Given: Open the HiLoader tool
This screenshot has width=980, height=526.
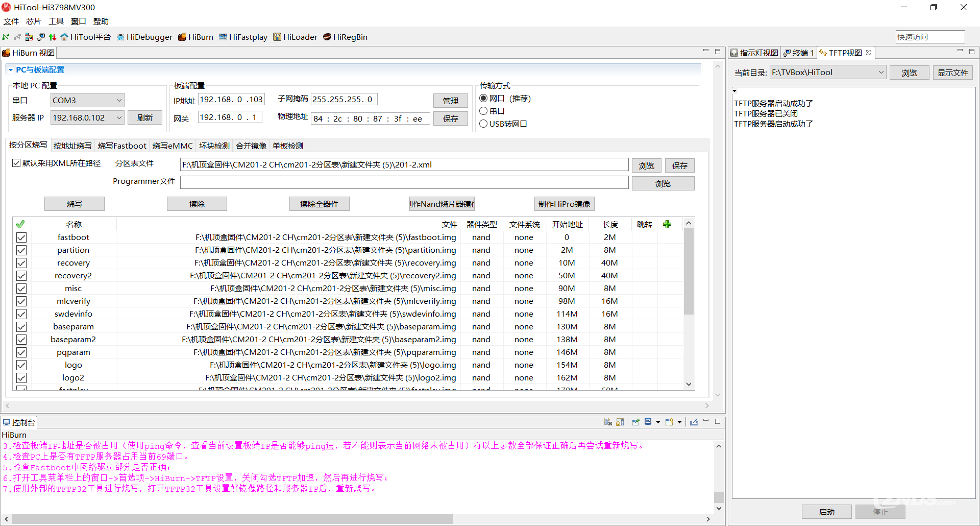Looking at the screenshot, I should click(295, 37).
